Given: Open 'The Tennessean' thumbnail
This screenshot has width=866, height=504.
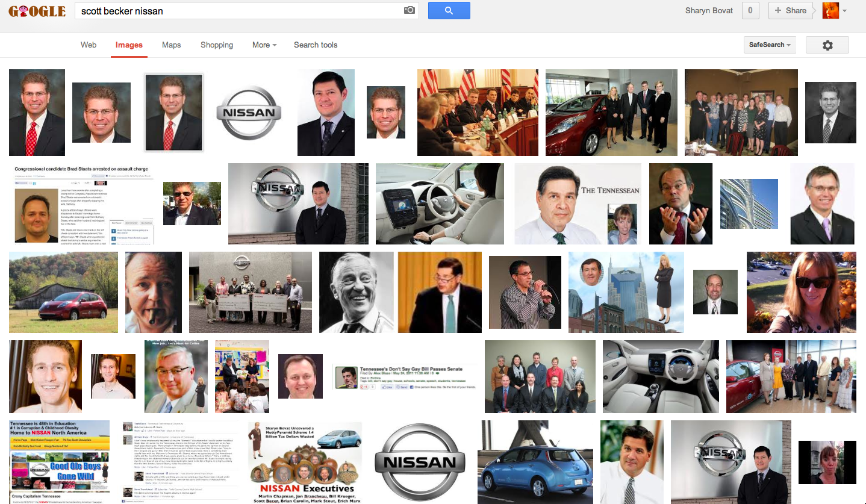Looking at the screenshot, I should coord(578,204).
